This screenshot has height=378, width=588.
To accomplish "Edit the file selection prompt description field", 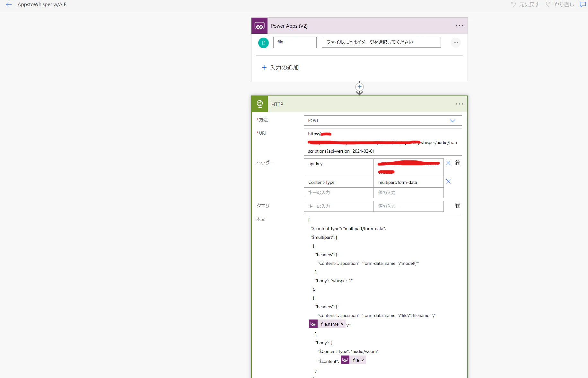I will tap(381, 42).
